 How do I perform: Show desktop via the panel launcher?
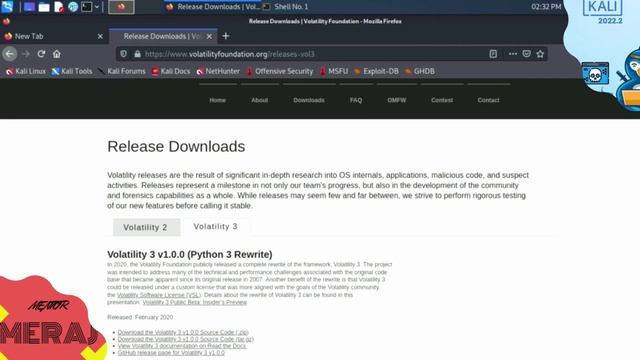coord(29,7)
